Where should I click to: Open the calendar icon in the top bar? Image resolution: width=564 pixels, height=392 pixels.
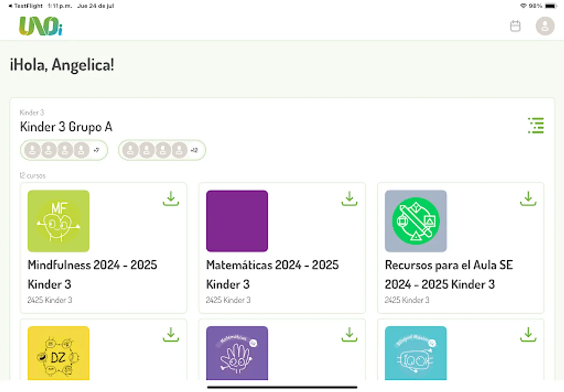tap(515, 26)
